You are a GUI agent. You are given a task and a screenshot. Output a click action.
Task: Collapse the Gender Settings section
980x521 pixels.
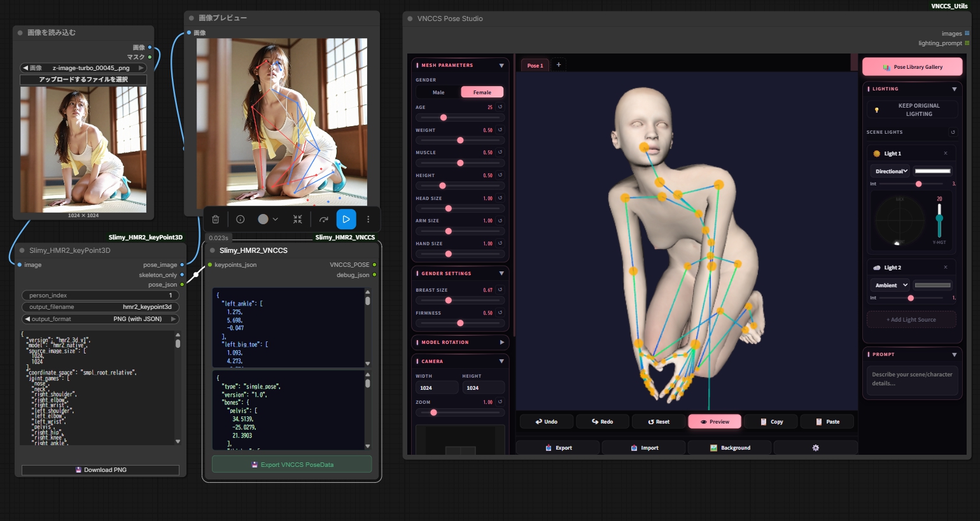[501, 273]
